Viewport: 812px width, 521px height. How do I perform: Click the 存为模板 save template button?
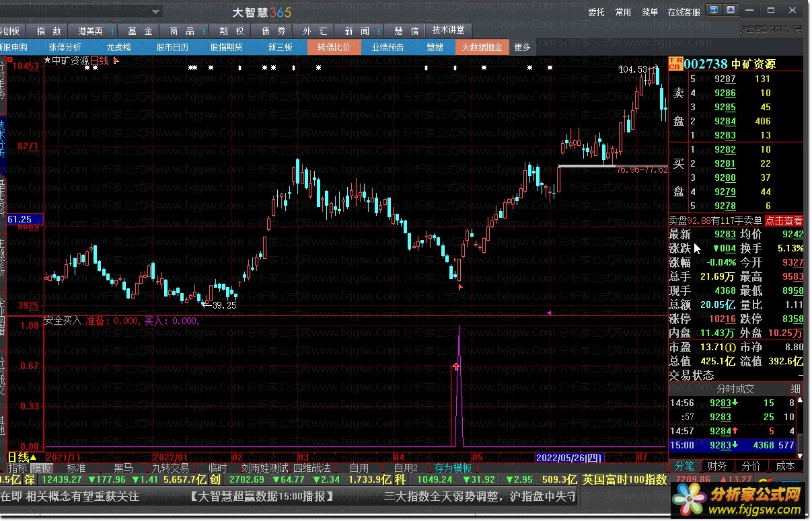pyautogui.click(x=453, y=468)
